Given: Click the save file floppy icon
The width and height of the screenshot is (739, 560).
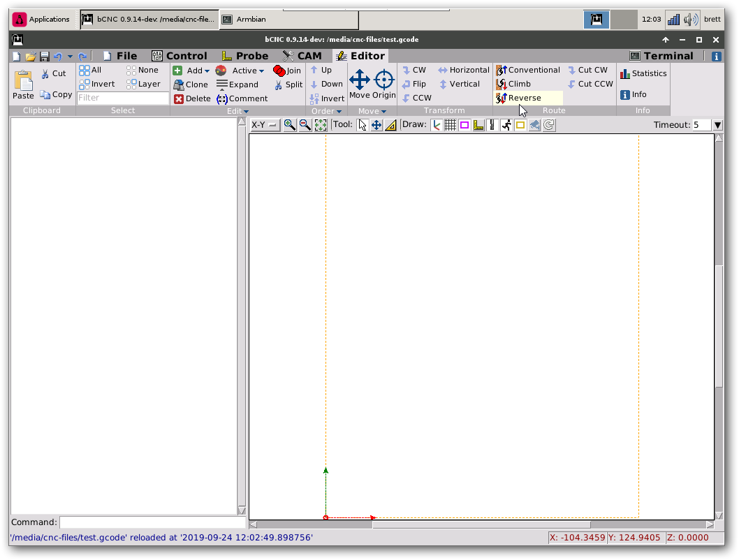Looking at the screenshot, I should tap(45, 57).
